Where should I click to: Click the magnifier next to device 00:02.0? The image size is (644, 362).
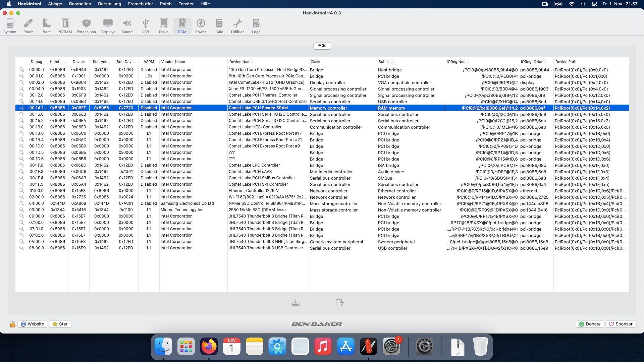pos(21,82)
